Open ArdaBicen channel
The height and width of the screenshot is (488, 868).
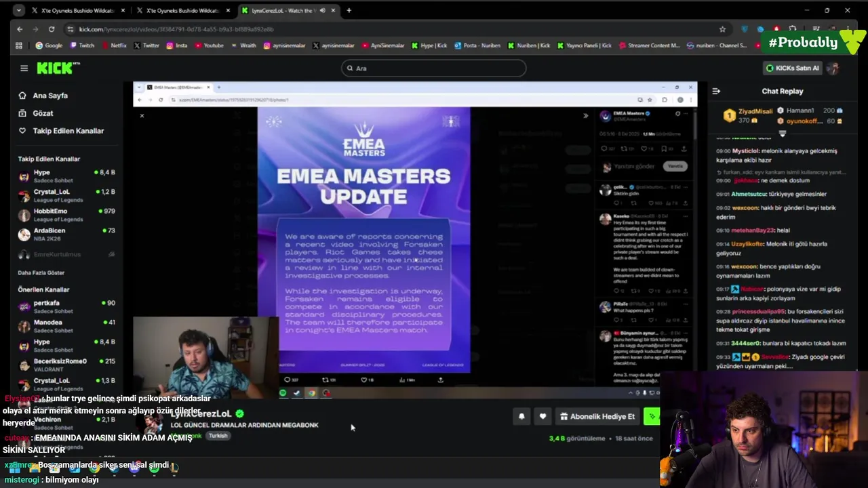(66, 235)
